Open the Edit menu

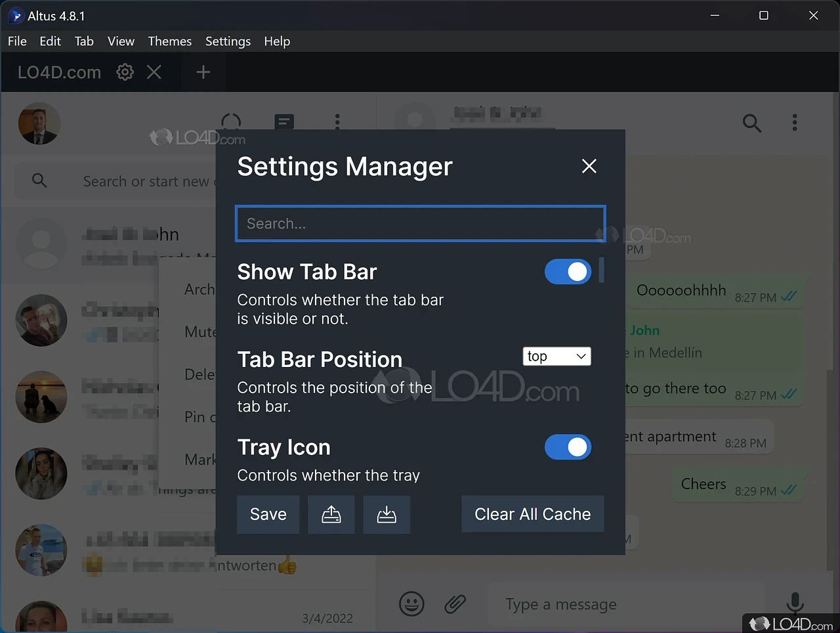pos(50,41)
